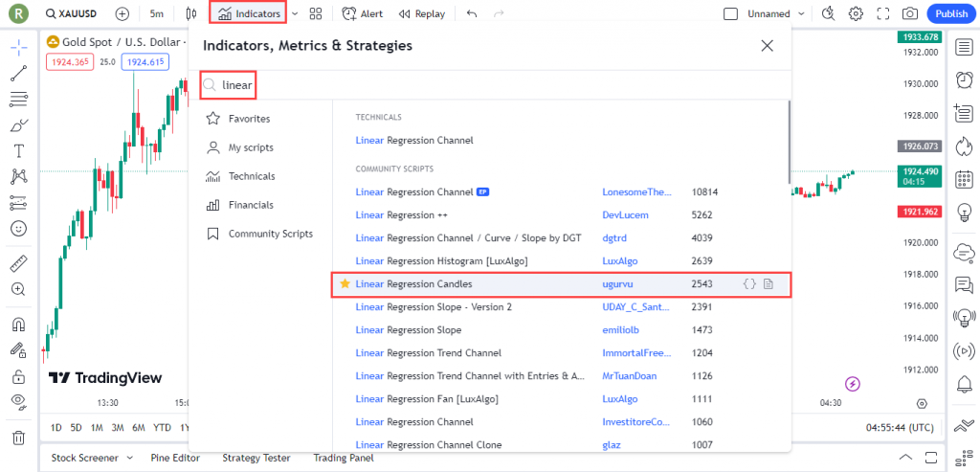Toggle lock all drawing tools
This screenshot has width=980, height=472.
(19, 376)
